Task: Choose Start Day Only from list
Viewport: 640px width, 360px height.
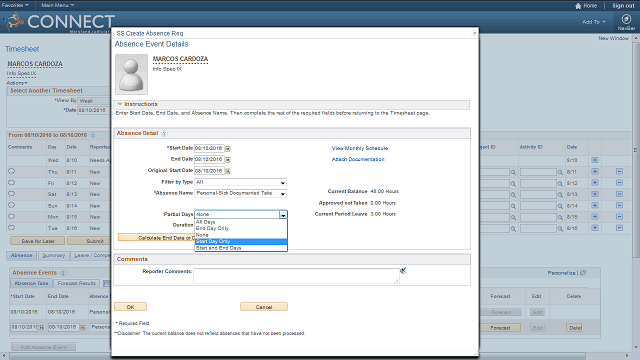Action: coord(241,242)
